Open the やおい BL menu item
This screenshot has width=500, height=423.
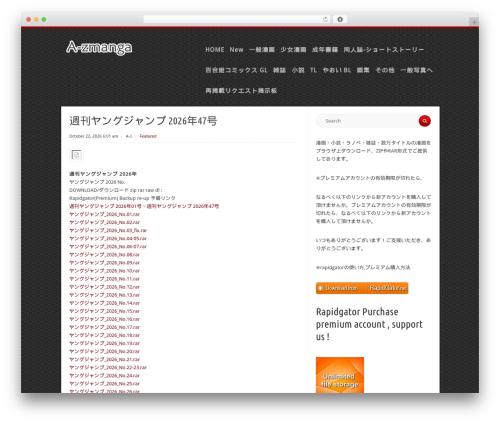pyautogui.click(x=337, y=70)
